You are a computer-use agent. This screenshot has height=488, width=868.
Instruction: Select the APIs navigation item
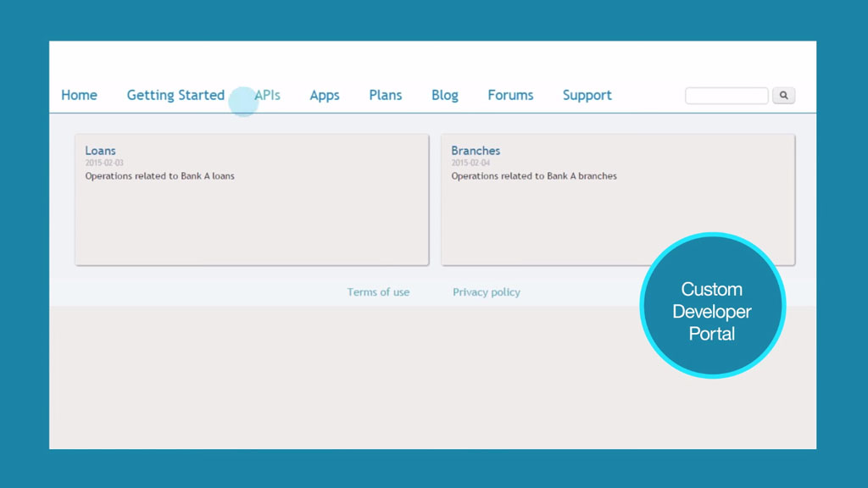click(x=267, y=95)
